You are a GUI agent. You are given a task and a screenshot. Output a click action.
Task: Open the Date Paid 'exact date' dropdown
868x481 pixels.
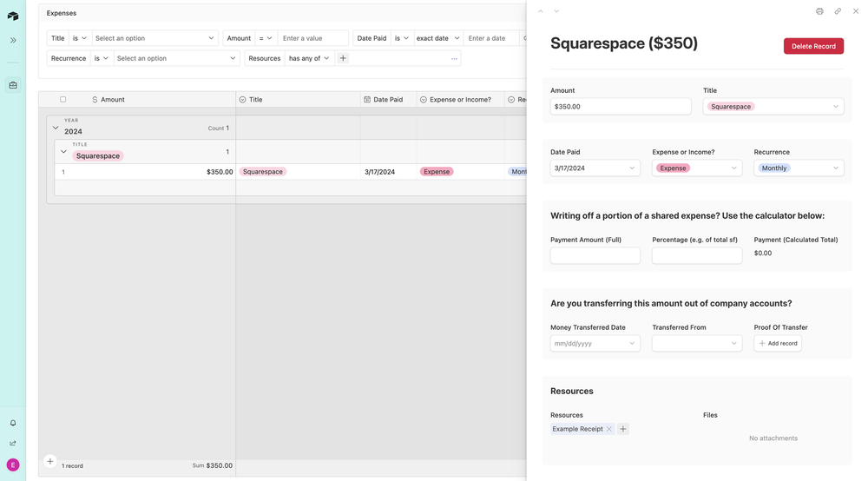(437, 38)
